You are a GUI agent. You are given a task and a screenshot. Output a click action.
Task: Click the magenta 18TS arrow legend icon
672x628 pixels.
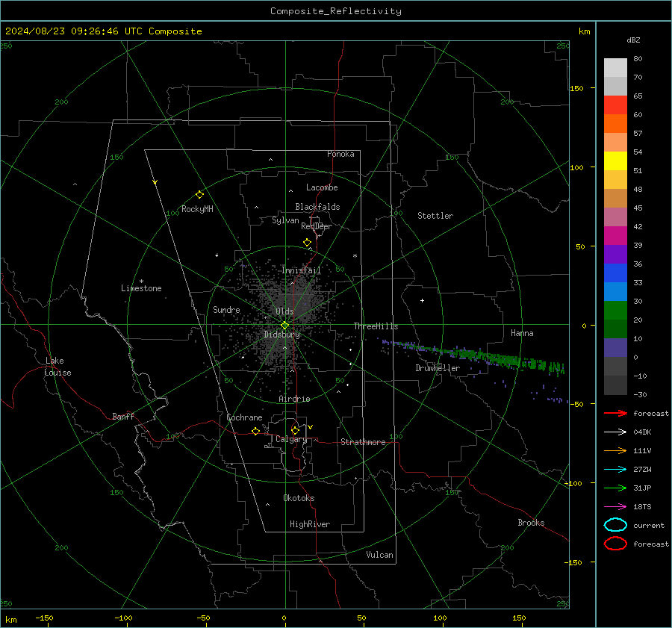point(615,507)
